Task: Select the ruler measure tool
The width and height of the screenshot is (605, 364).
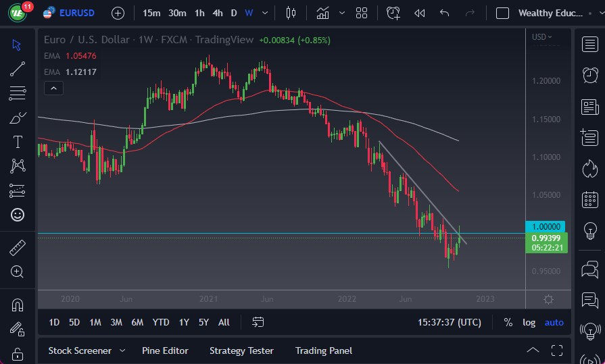Action: tap(18, 248)
